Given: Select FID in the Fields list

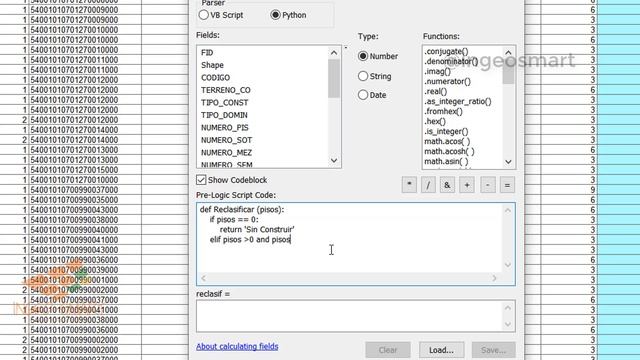Looking at the screenshot, I should 207,53.
